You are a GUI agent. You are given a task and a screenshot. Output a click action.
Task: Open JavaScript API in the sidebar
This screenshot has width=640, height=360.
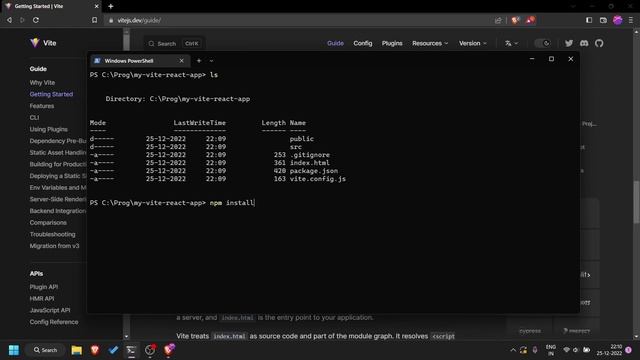click(50, 310)
